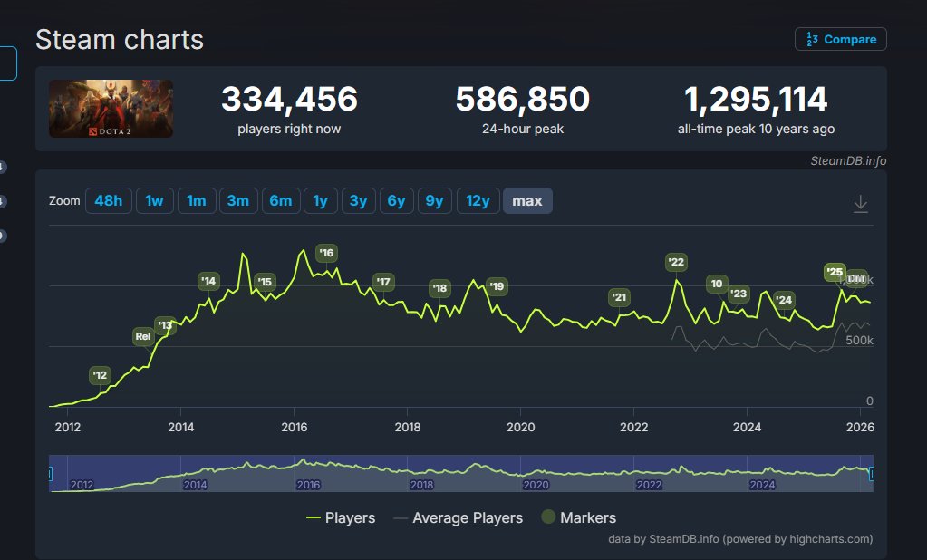Select the max zoom range

click(x=527, y=200)
